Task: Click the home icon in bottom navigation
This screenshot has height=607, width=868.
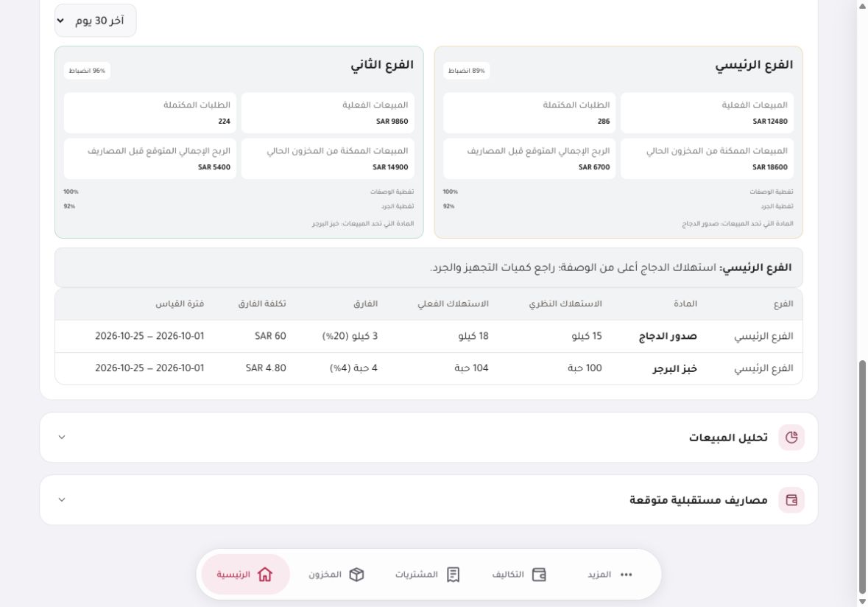Action: click(x=265, y=575)
